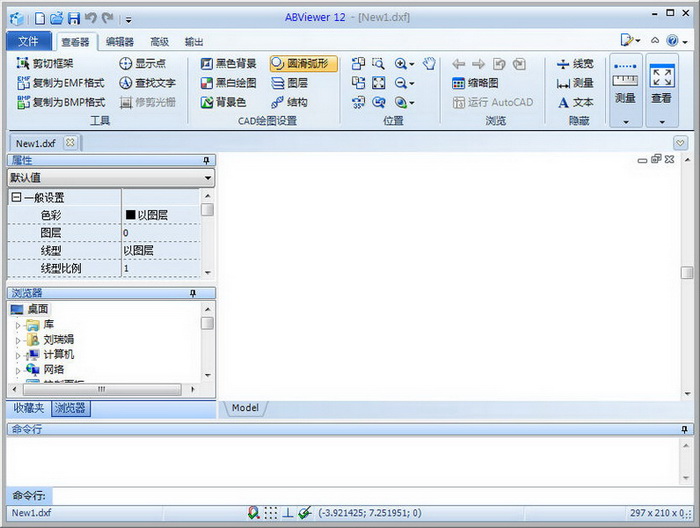Toggle 线宽 lineweight display
700x528 pixels.
pyautogui.click(x=575, y=64)
